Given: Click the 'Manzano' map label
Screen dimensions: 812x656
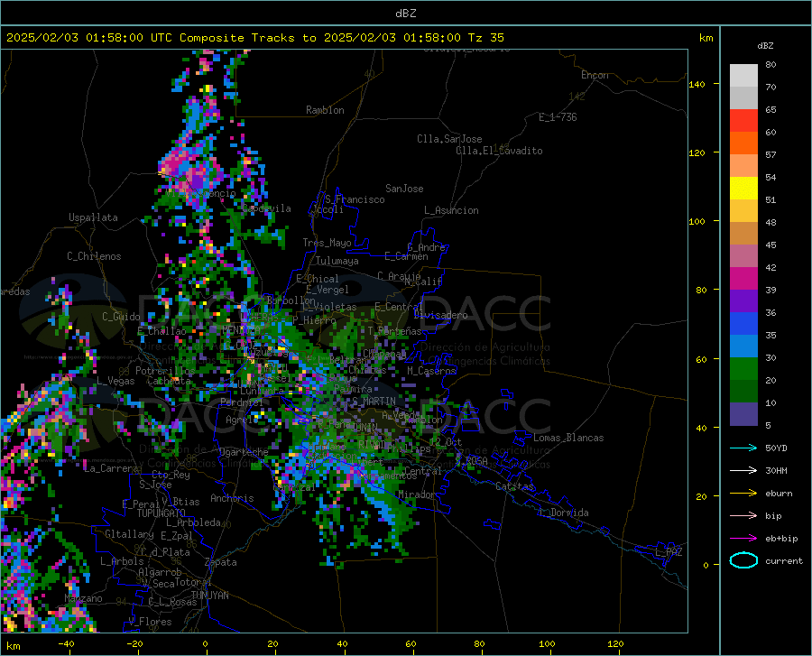Looking at the screenshot, I should [x=83, y=598].
